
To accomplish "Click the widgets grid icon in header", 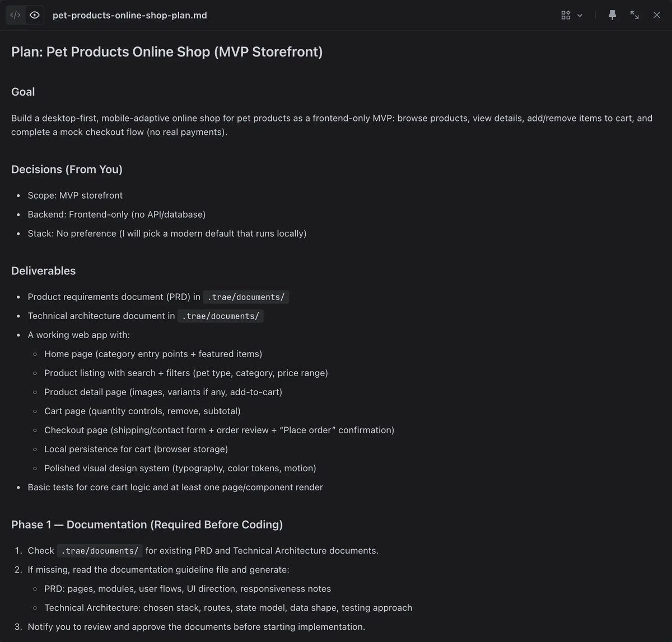I will [566, 15].
